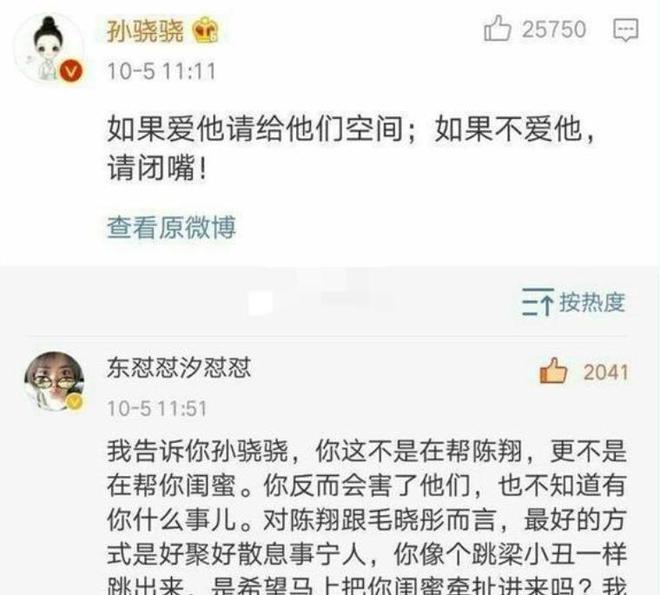
Task: Click the username 孙骁骁
Action: coord(145,31)
